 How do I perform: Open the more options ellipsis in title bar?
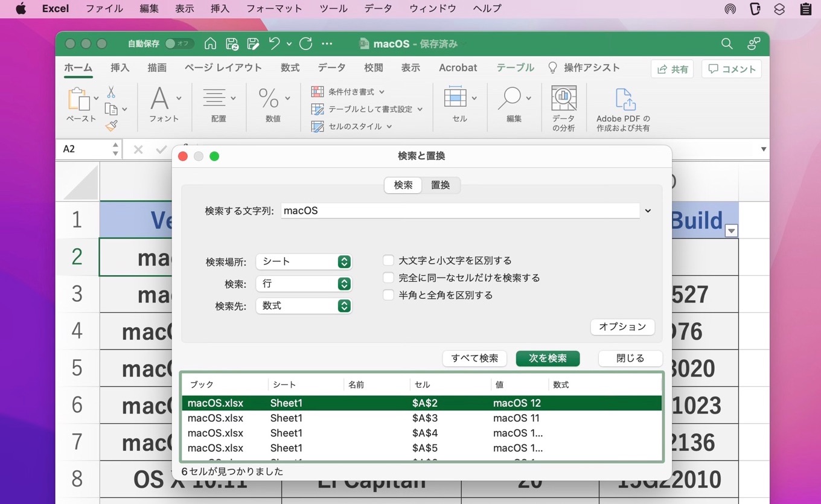327,43
